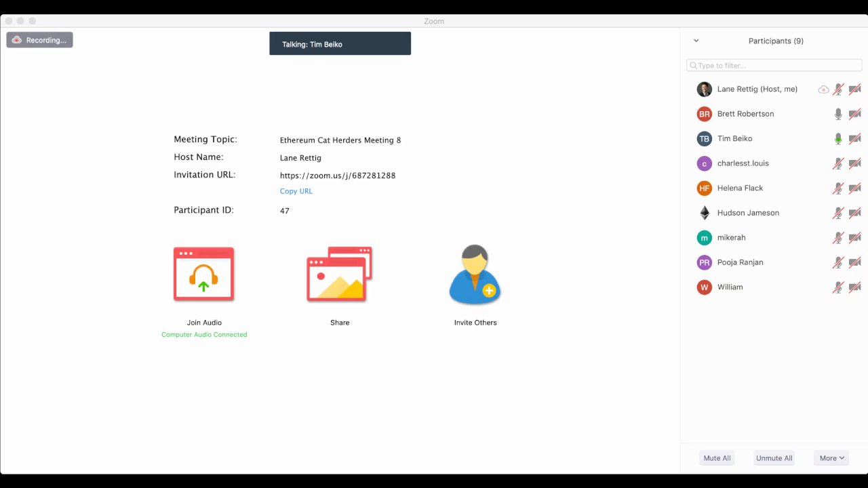Select the Tim Beiko participant name

pyautogui.click(x=734, y=139)
